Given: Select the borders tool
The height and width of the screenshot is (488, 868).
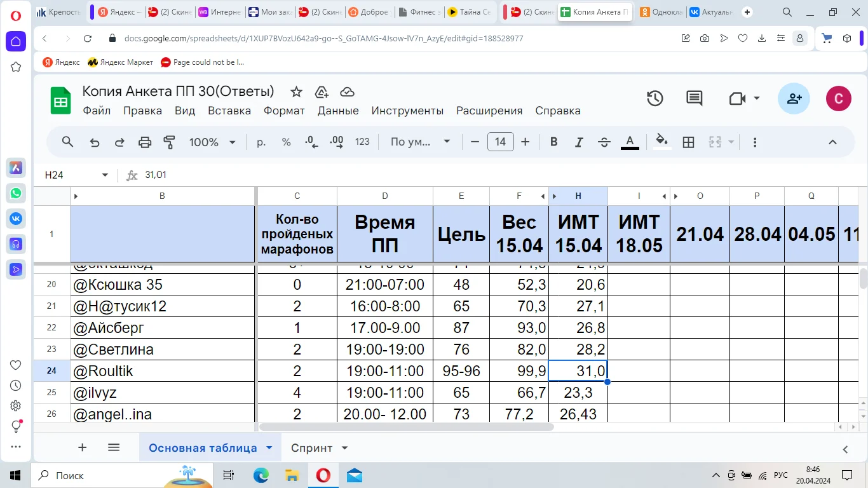Looking at the screenshot, I should click(x=688, y=142).
